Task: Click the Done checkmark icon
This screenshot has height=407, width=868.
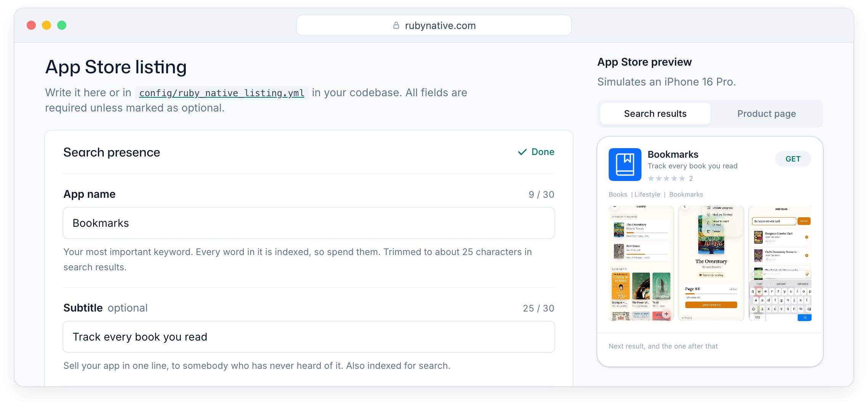Action: click(522, 152)
